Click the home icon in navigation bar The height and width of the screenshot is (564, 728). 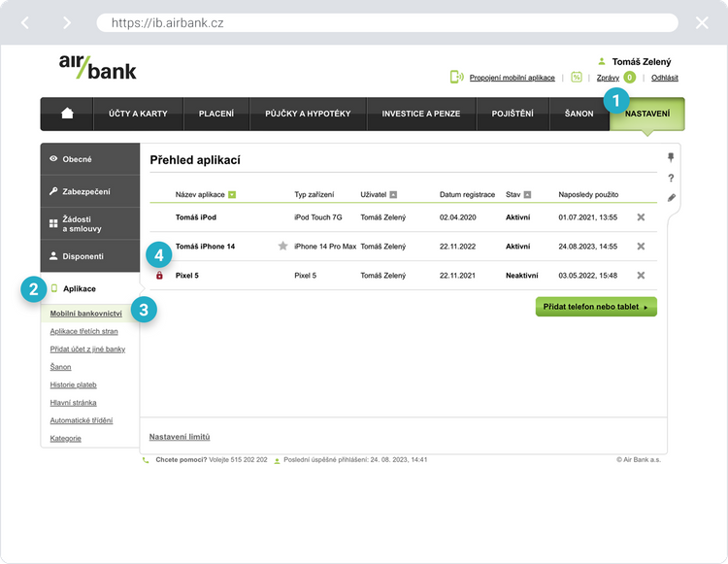pyautogui.click(x=67, y=114)
